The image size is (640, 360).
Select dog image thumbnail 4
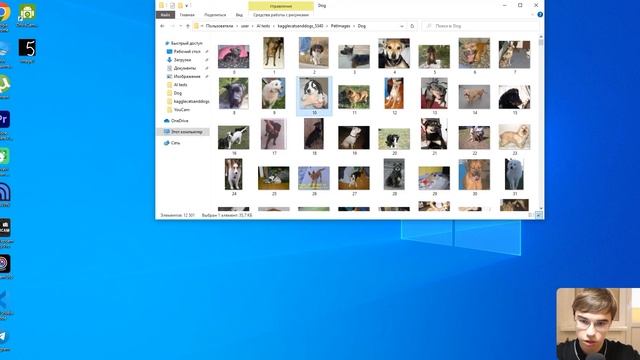coord(394,53)
